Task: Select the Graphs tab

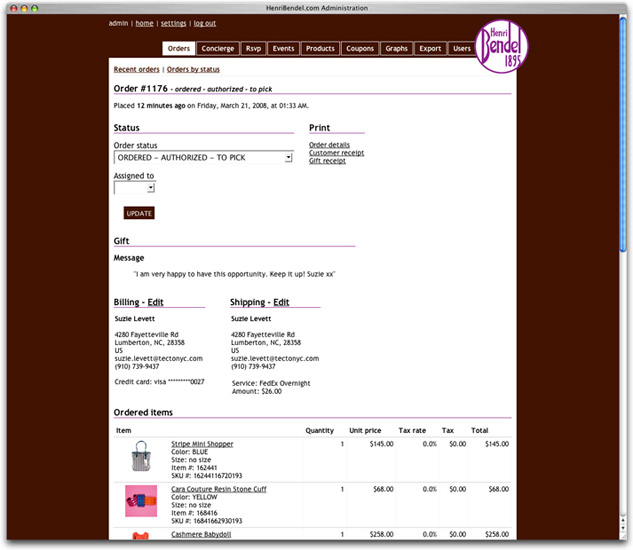Action: (x=396, y=49)
